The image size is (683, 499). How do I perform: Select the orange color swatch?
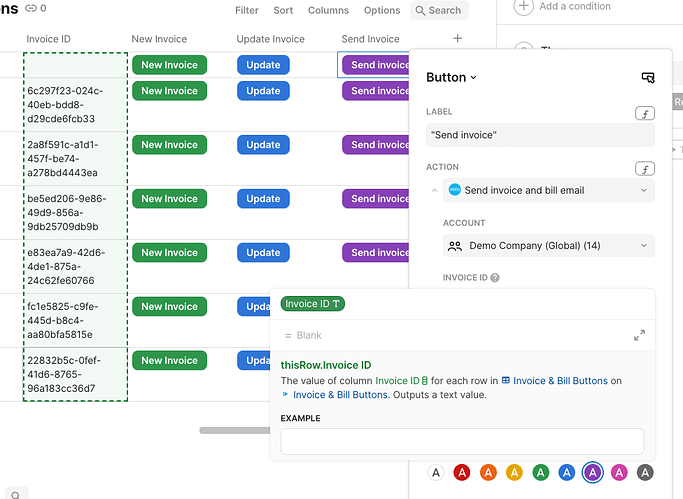pyautogui.click(x=488, y=472)
